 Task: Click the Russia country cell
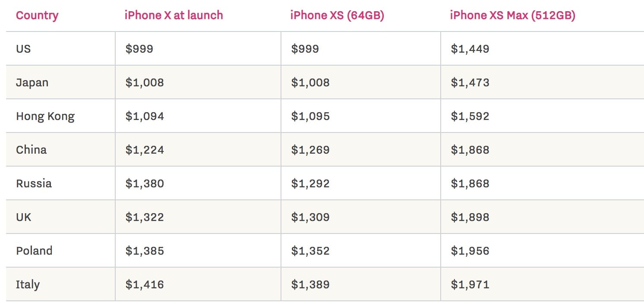(34, 183)
